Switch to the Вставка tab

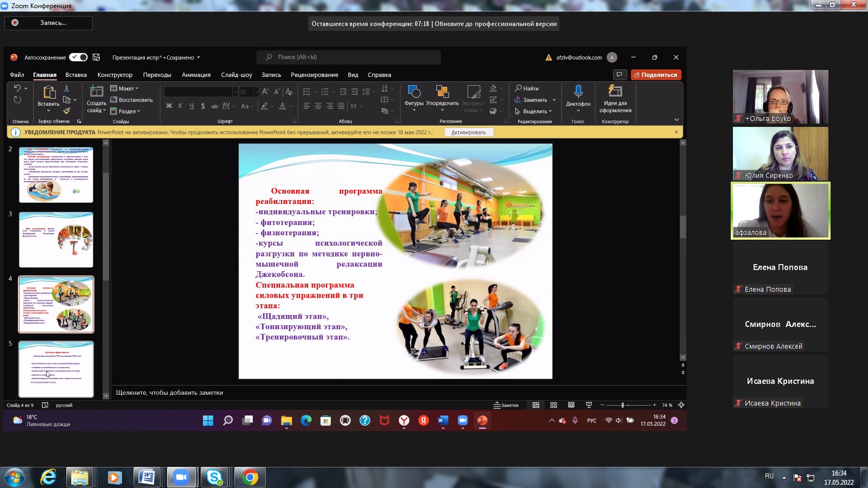[x=76, y=75]
